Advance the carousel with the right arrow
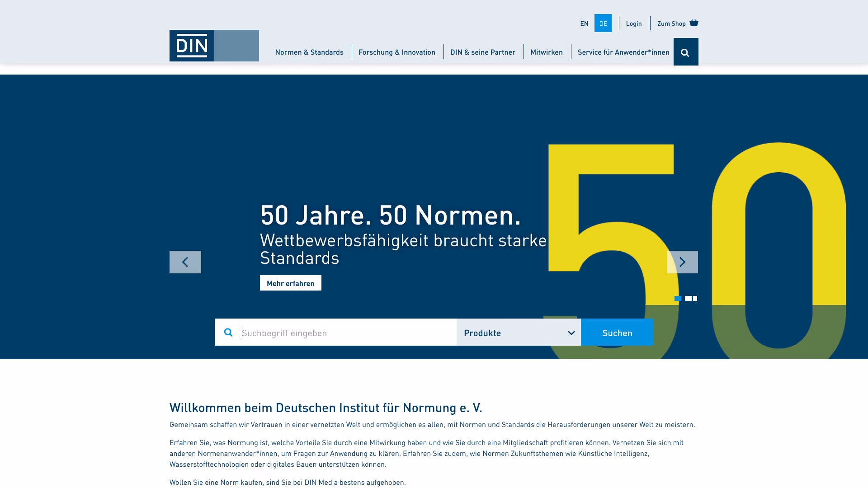The width and height of the screenshot is (868, 488). pyautogui.click(x=682, y=262)
